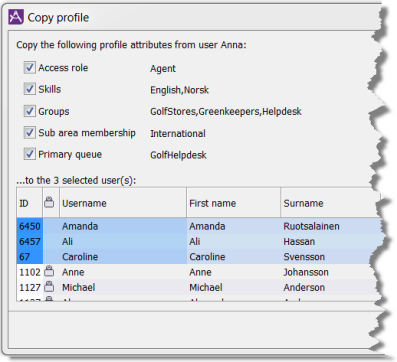Click the First name column header
This screenshot has width=397, height=362.
point(234,203)
